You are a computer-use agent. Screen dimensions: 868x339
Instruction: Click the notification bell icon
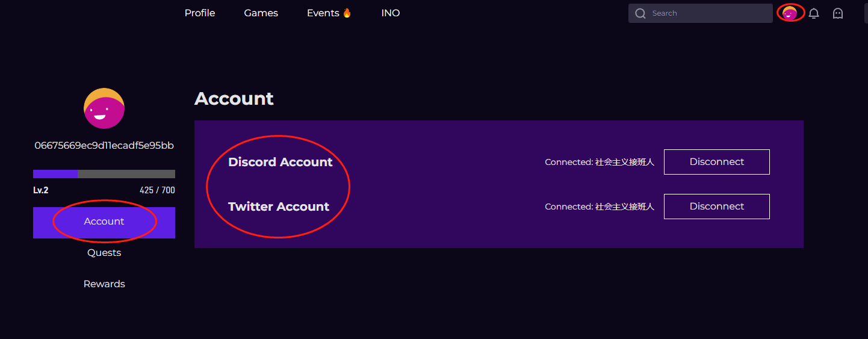coord(814,13)
